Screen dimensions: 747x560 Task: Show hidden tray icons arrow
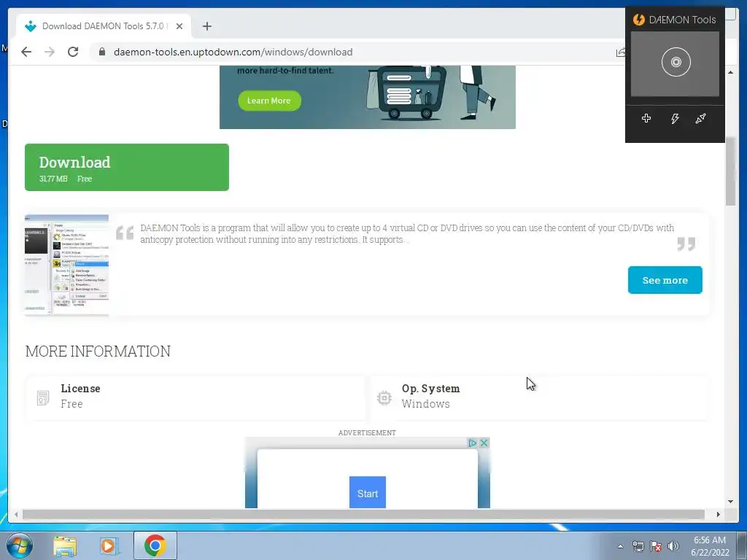coord(620,546)
